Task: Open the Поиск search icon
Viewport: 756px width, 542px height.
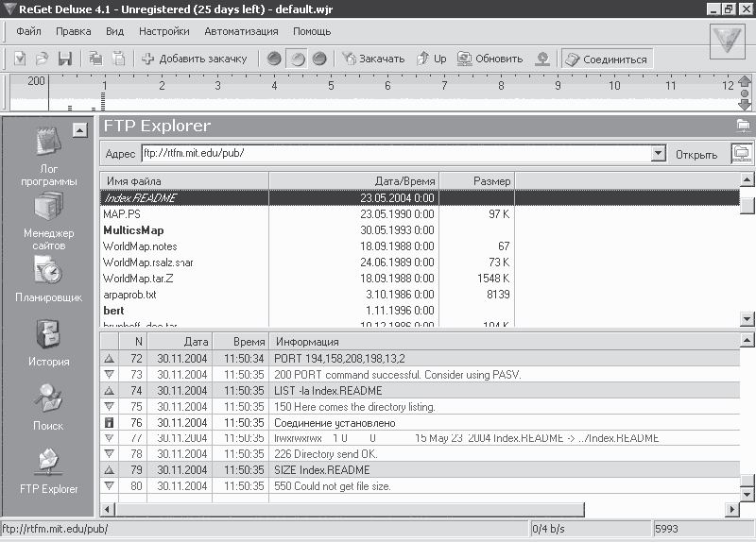Action: point(48,399)
